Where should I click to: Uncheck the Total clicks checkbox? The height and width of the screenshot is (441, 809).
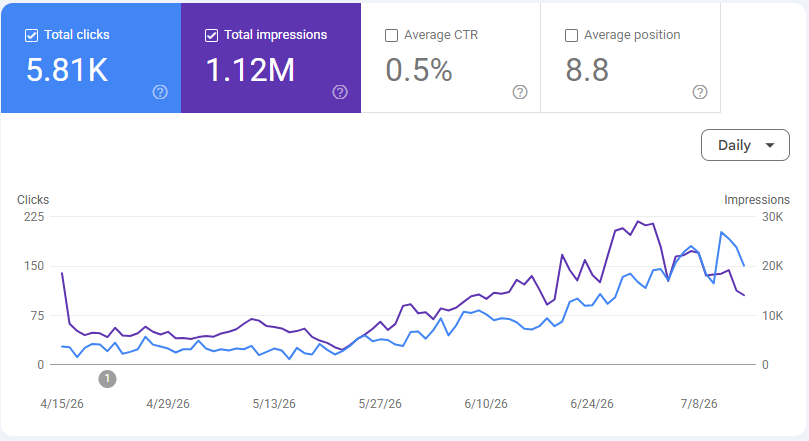point(31,36)
